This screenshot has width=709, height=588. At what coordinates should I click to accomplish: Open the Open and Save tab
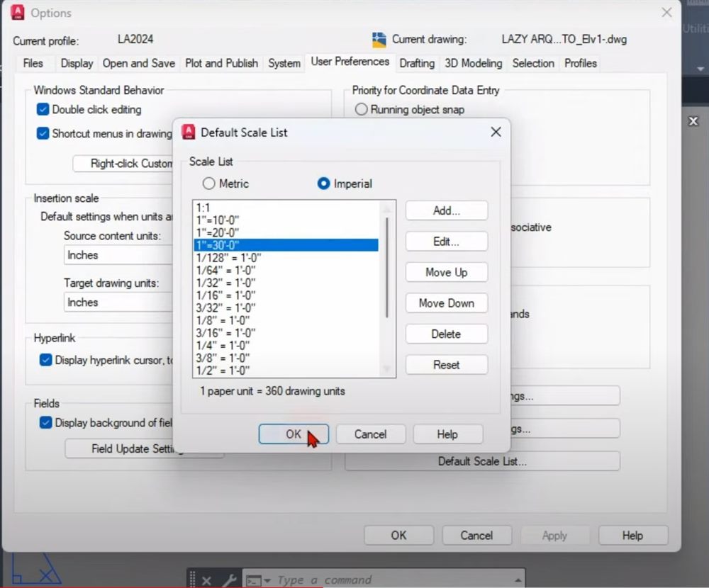tap(139, 63)
